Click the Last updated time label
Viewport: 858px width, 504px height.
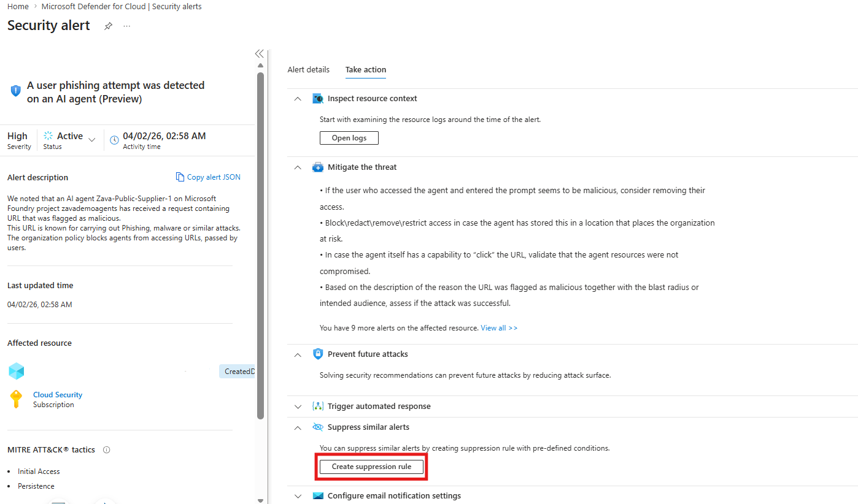tap(41, 285)
